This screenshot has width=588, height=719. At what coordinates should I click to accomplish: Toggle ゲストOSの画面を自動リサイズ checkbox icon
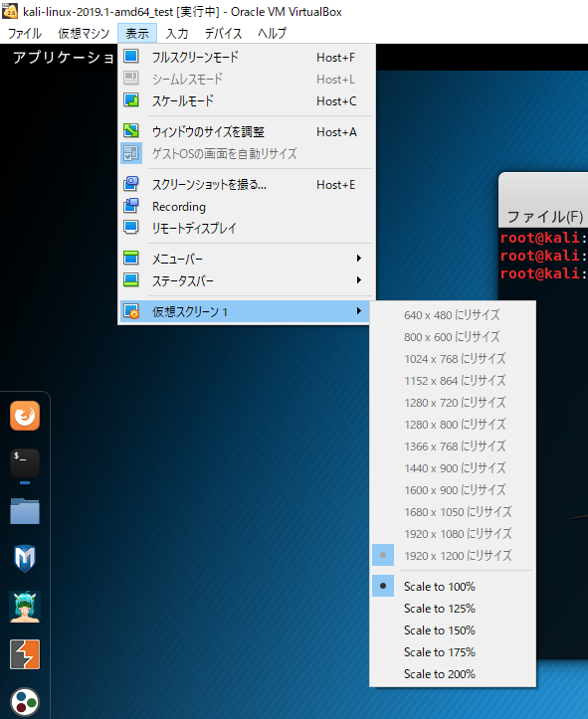pyautogui.click(x=131, y=153)
